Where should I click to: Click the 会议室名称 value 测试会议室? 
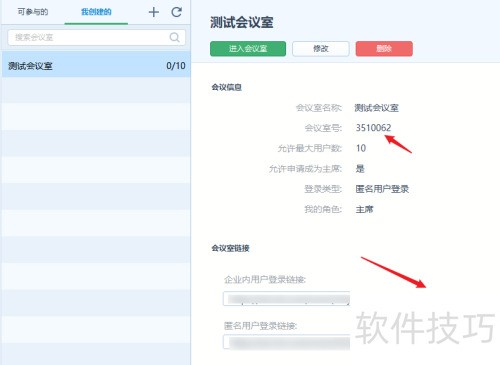376,108
